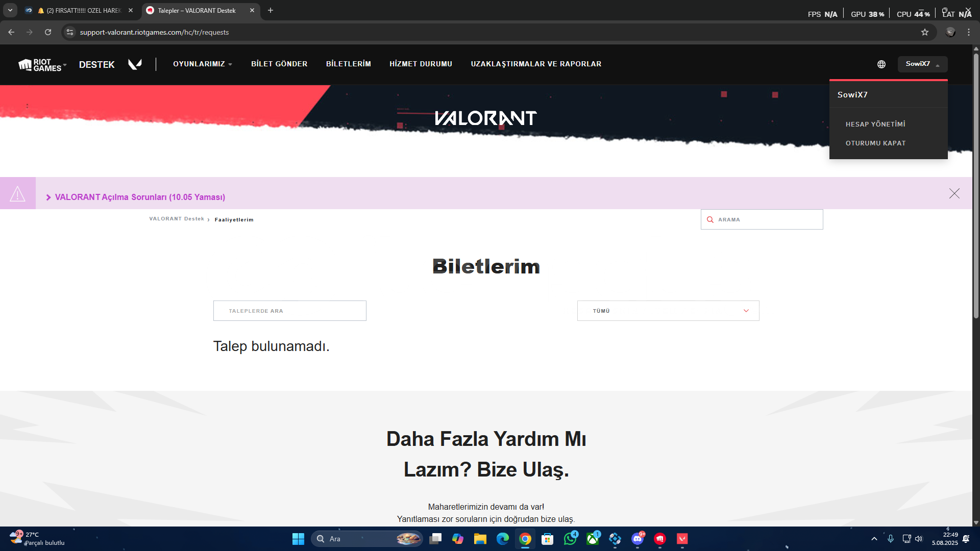The image size is (980, 551).
Task: Open Riot Client from taskbar
Action: point(660,539)
